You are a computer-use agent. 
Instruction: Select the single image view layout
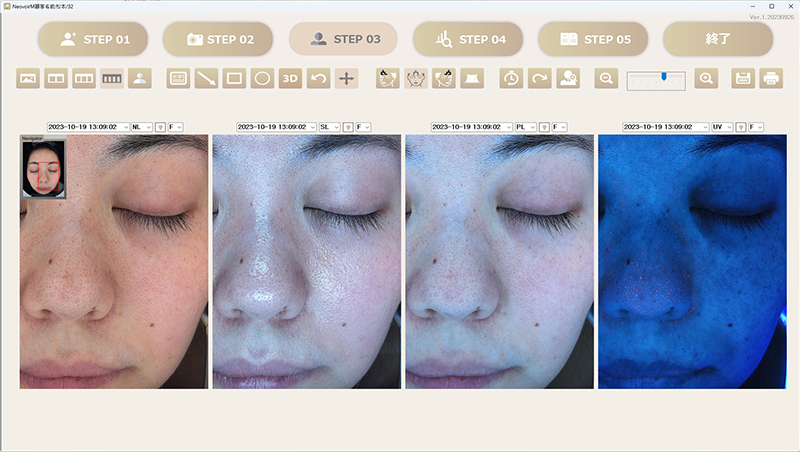[29, 78]
